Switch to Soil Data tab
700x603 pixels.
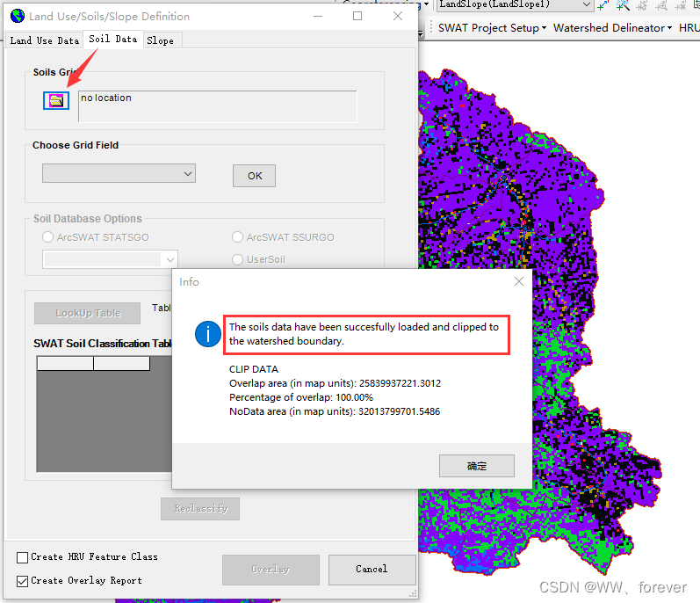pyautogui.click(x=113, y=40)
